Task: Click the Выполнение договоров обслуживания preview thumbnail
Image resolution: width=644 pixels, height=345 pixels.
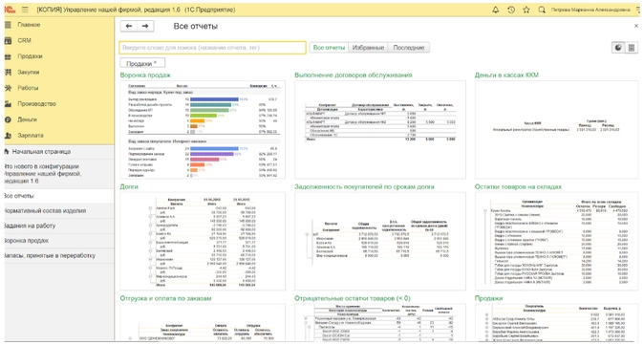Action: point(380,129)
